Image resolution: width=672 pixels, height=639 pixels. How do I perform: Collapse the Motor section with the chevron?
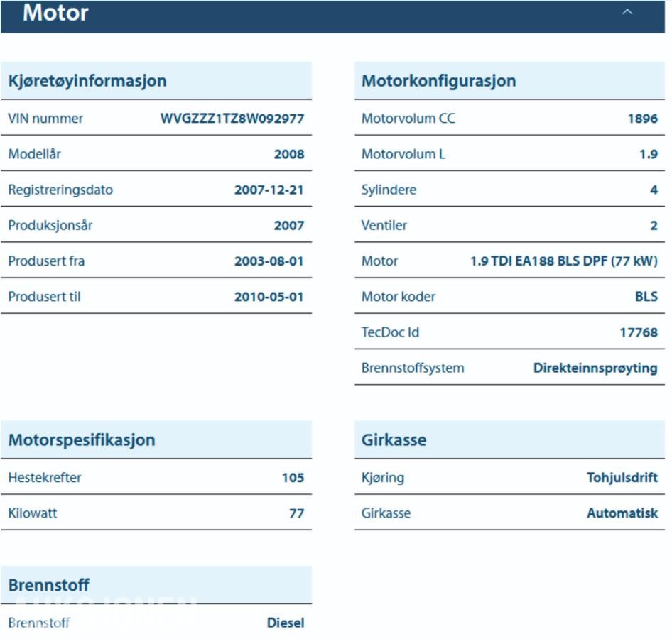(627, 12)
